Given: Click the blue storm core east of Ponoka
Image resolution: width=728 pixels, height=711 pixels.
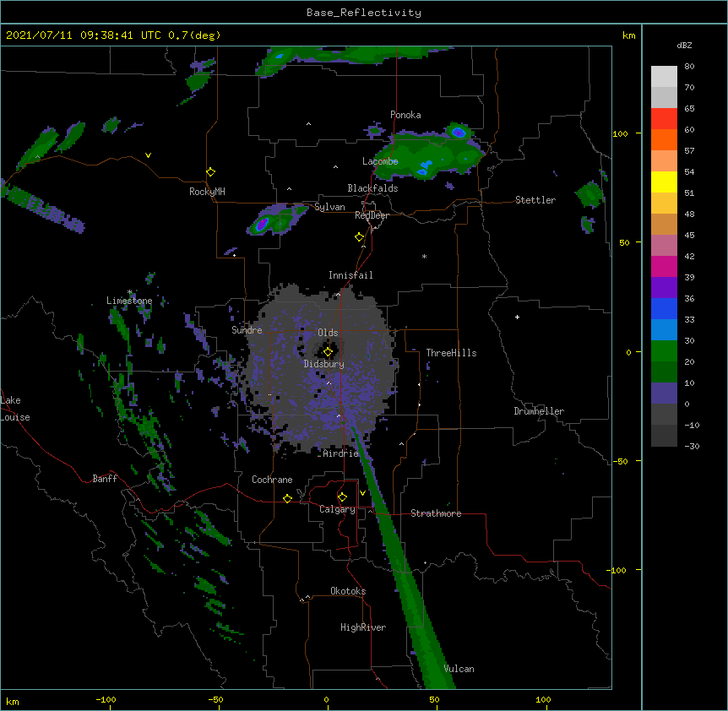Looking at the screenshot, I should click(x=459, y=132).
